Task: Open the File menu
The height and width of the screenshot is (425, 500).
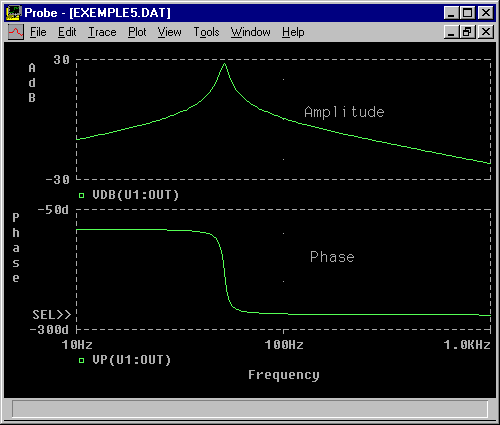Action: click(x=38, y=32)
